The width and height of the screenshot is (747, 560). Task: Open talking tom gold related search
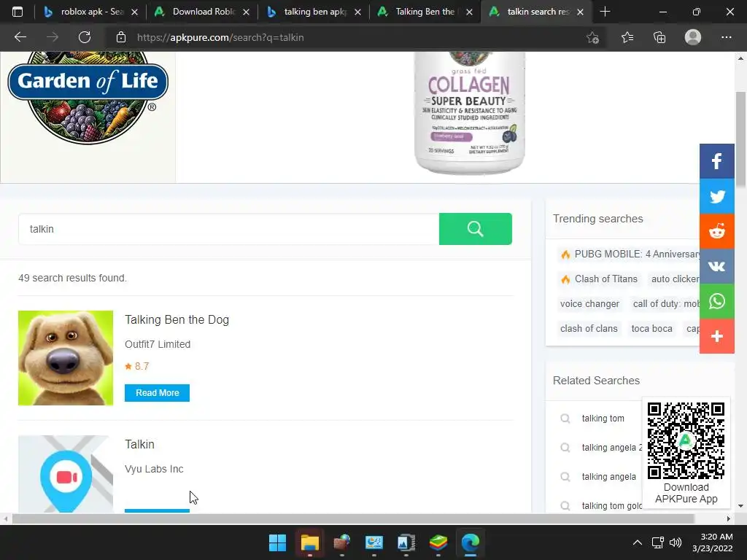point(612,506)
